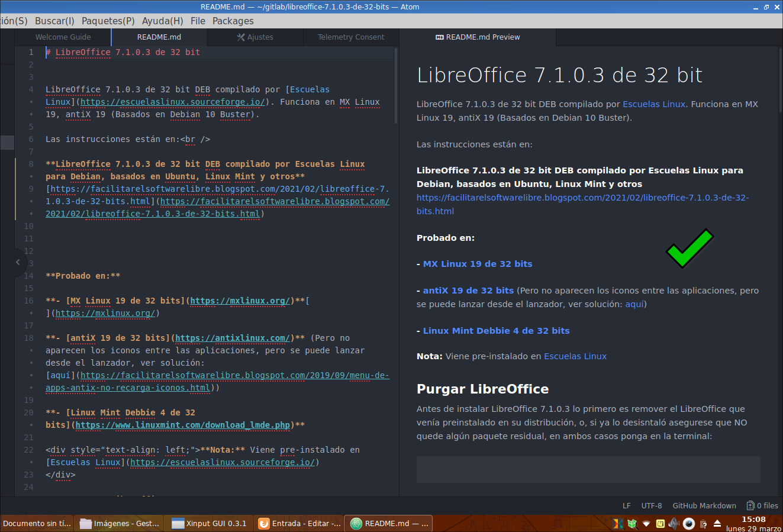
Task: Open the yellow sticky notes tray icon
Action: tap(660, 524)
